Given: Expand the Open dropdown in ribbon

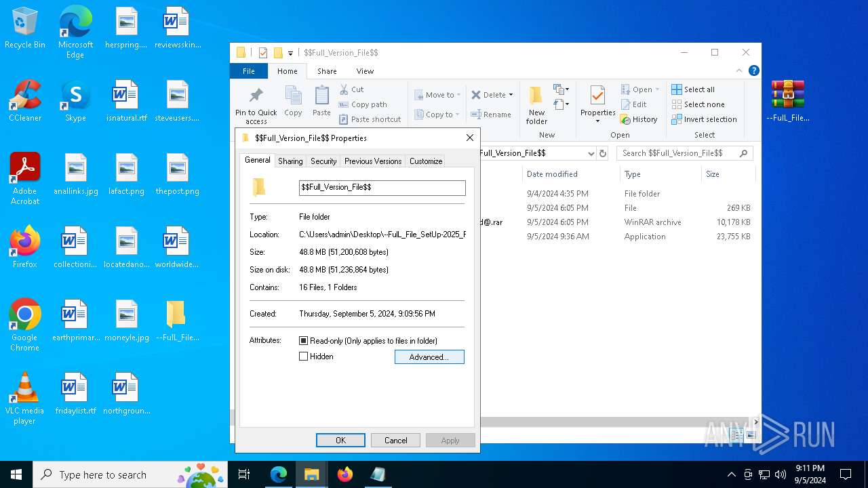Looking at the screenshot, I should point(657,89).
